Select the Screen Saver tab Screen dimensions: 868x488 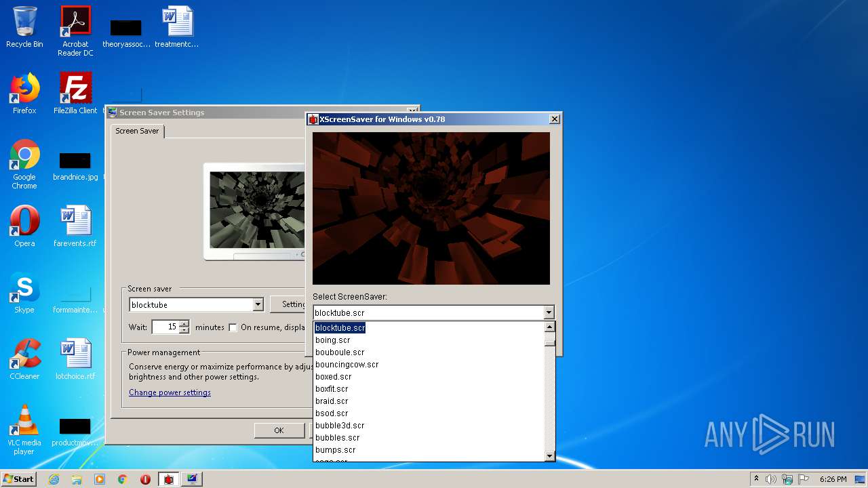[137, 131]
